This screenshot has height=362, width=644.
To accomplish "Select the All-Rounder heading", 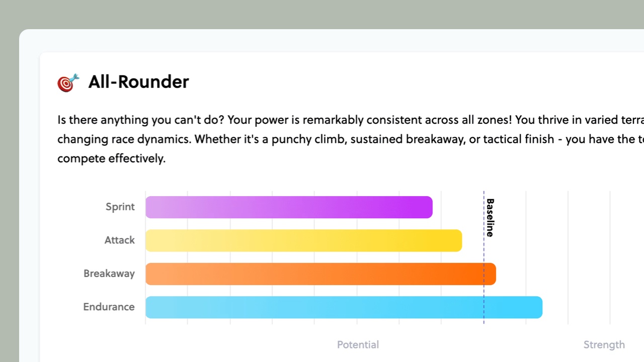I will click(x=138, y=82).
